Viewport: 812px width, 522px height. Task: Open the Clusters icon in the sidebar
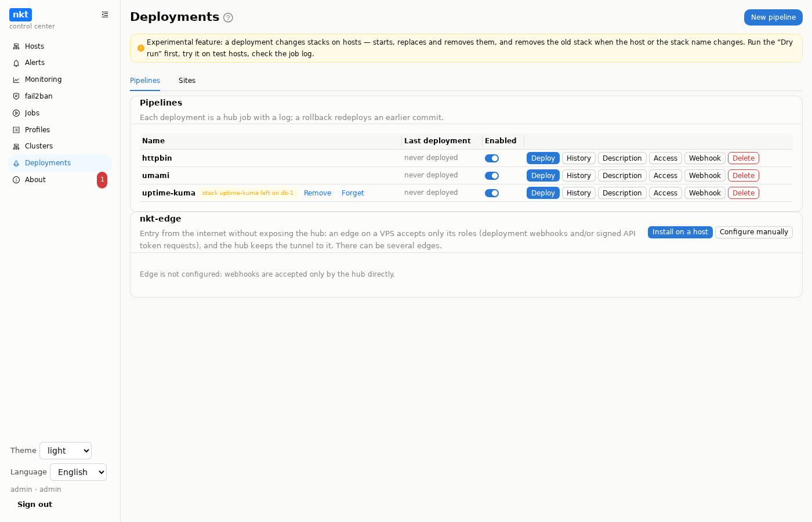pyautogui.click(x=16, y=146)
